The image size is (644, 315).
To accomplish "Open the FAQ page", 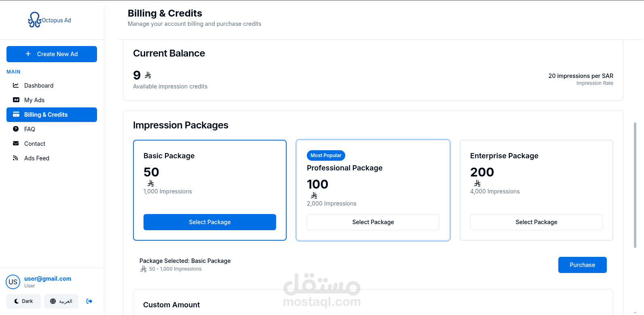I will [x=30, y=129].
